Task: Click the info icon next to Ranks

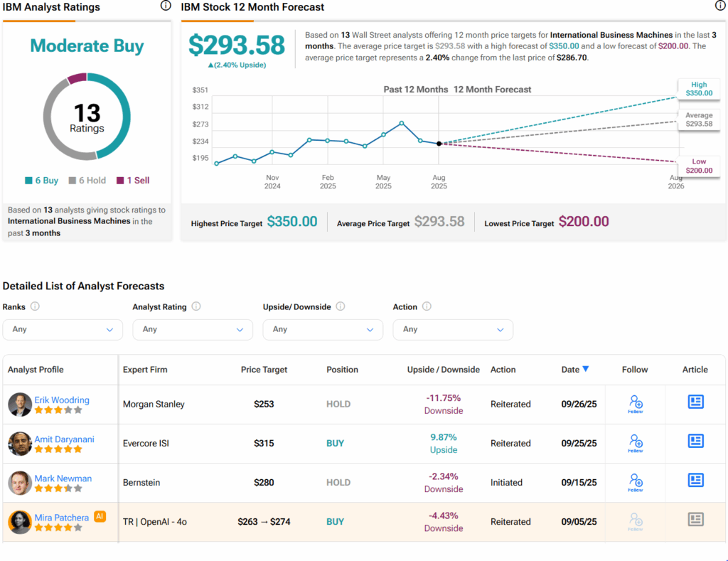Action: click(35, 306)
